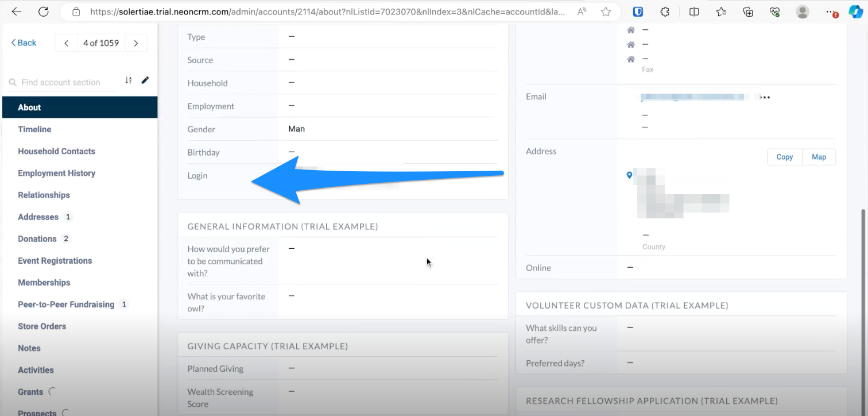Click the Back link in the sidebar
Viewport: 868px width, 416px height.
pyautogui.click(x=24, y=43)
